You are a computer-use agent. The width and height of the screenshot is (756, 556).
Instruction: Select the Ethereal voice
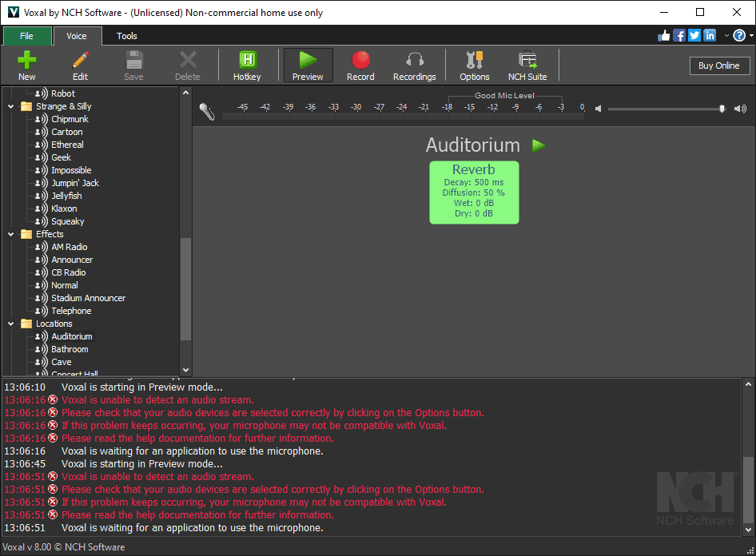[x=67, y=145]
